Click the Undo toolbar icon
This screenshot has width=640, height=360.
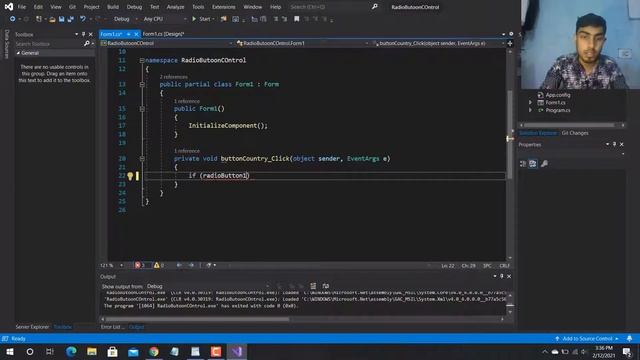[83, 19]
